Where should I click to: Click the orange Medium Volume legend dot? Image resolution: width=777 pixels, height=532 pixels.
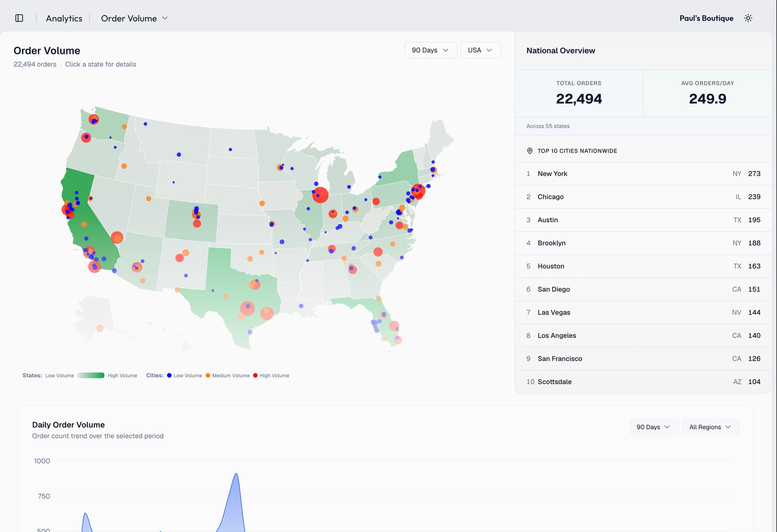pos(208,376)
